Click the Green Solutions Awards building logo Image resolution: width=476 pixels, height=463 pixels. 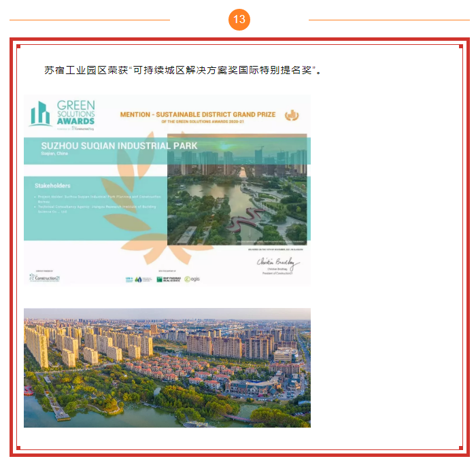(40, 114)
